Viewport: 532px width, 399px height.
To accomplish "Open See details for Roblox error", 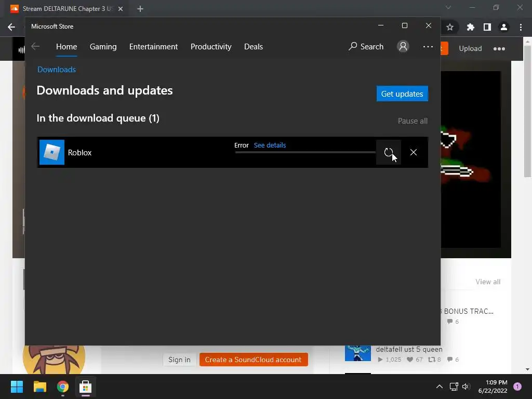I will click(x=270, y=145).
